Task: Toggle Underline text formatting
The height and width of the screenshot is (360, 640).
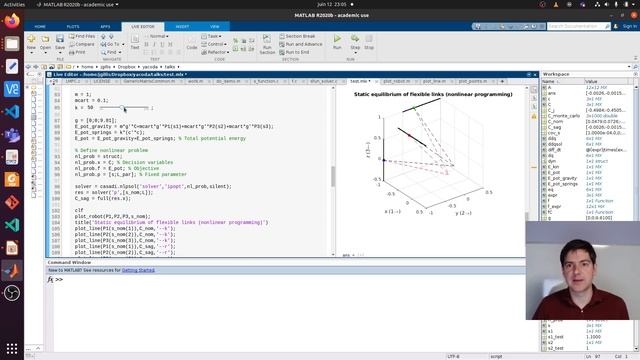Action: click(162, 44)
